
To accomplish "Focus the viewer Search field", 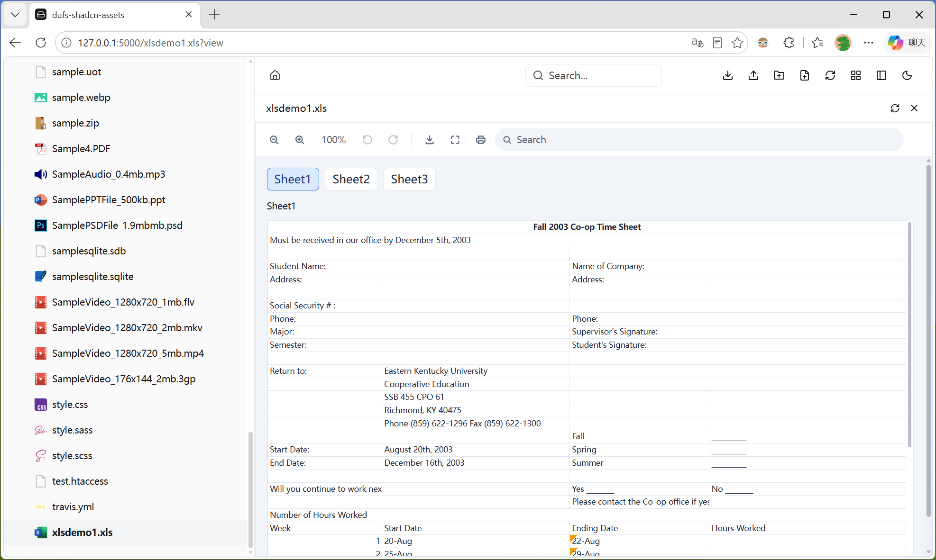I will point(699,140).
